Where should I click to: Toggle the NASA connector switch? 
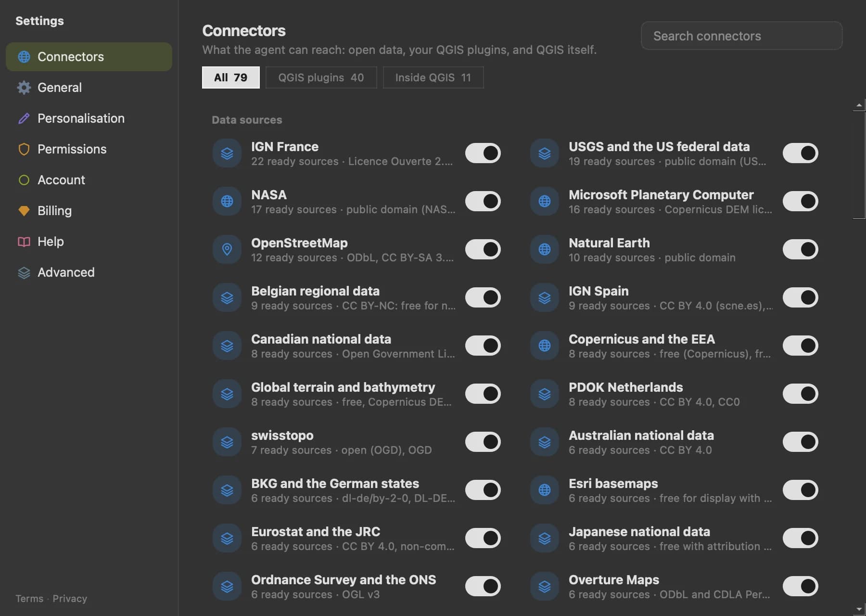tap(483, 201)
